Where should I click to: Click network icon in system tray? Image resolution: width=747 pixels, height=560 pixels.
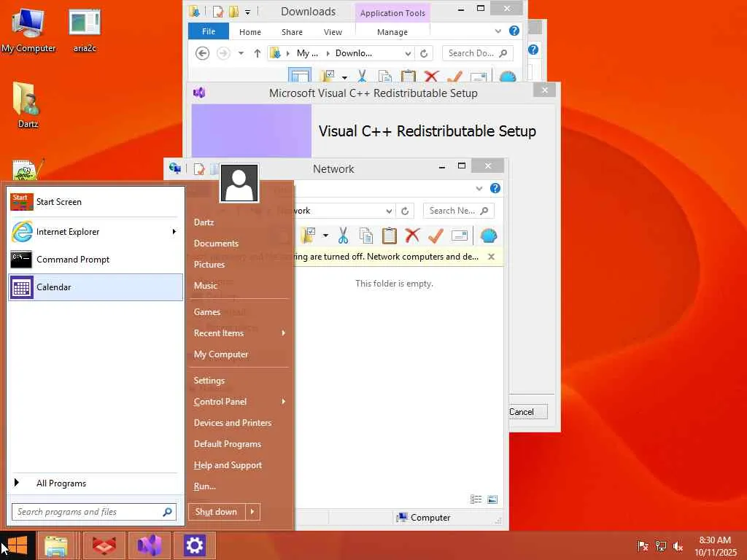[661, 546]
